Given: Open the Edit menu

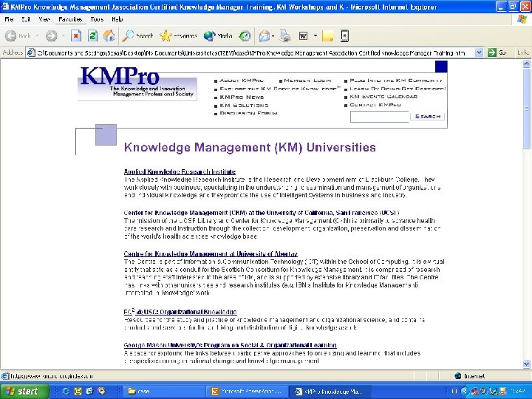Looking at the screenshot, I should coord(26,19).
